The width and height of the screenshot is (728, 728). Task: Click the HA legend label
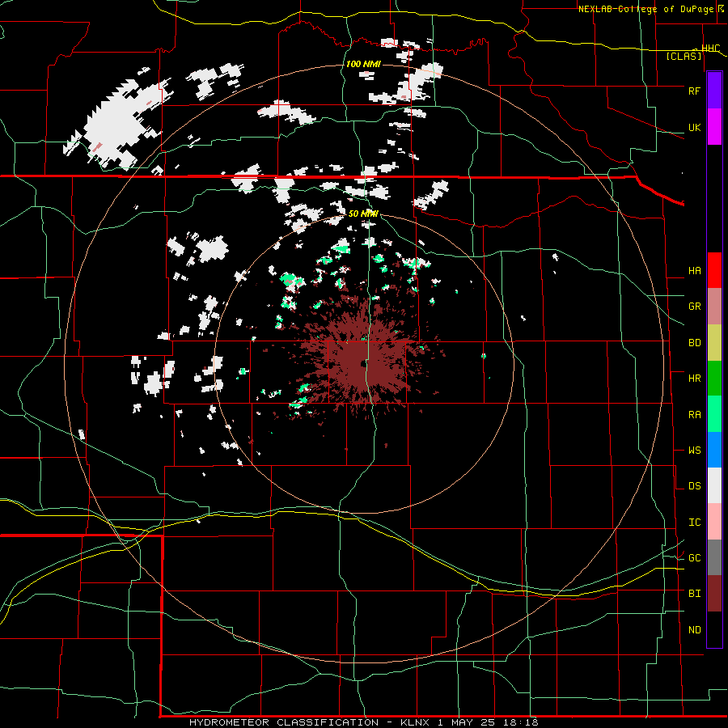pyautogui.click(x=694, y=271)
